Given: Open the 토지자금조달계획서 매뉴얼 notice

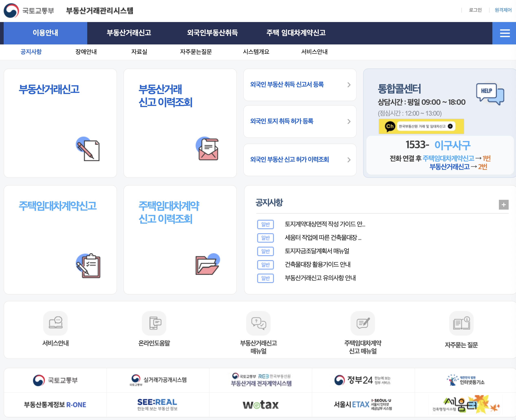Looking at the screenshot, I should pyautogui.click(x=317, y=251).
